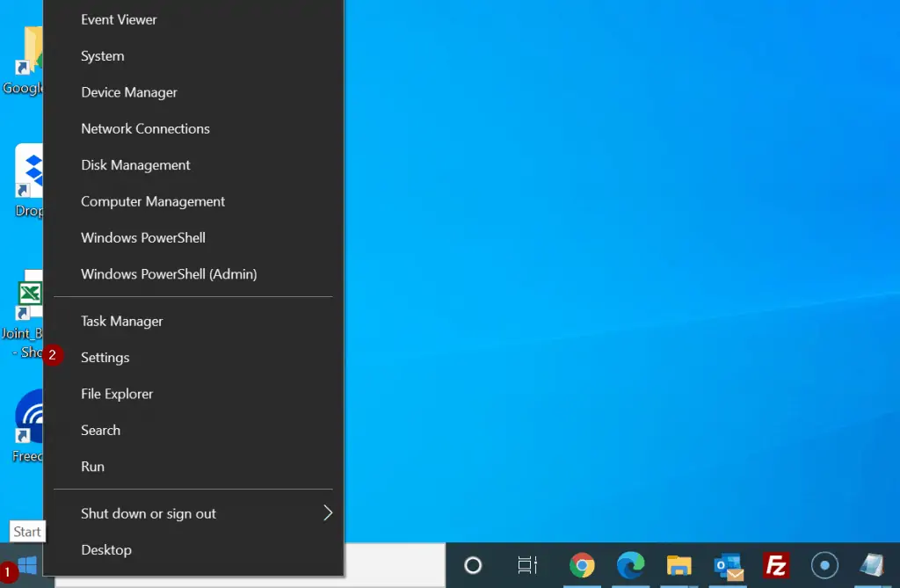Click the notepad-style icon on the taskbar
Viewport: 900px width, 588px height.
tap(871, 565)
